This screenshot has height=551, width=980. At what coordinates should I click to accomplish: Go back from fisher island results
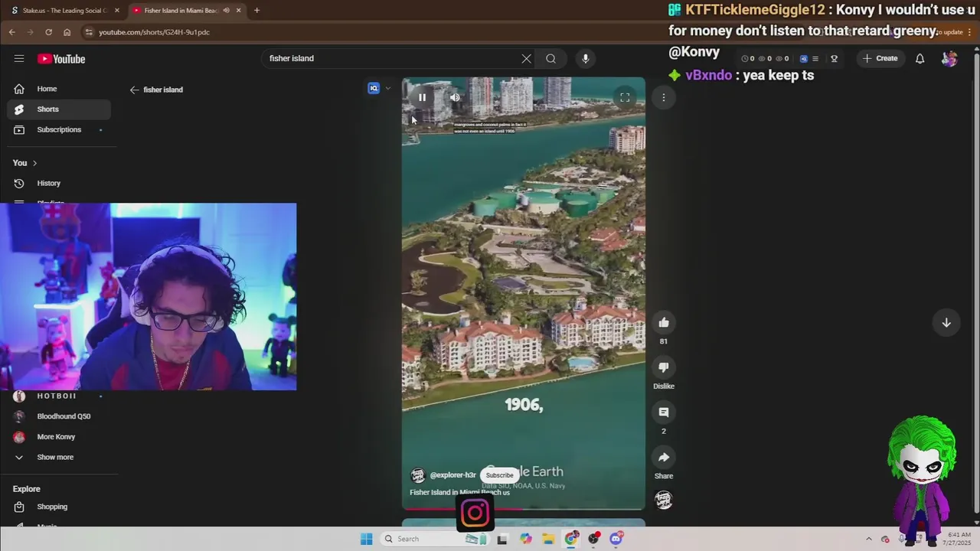point(134,90)
